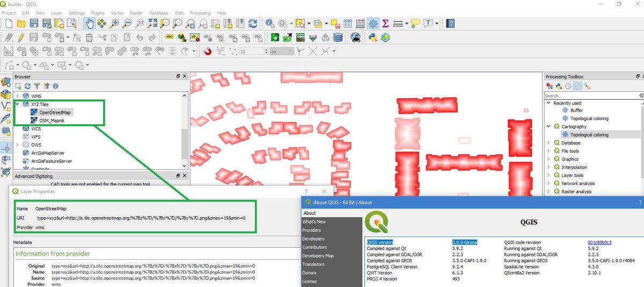Undock the Browser panel
644x287 pixels.
click(x=178, y=77)
